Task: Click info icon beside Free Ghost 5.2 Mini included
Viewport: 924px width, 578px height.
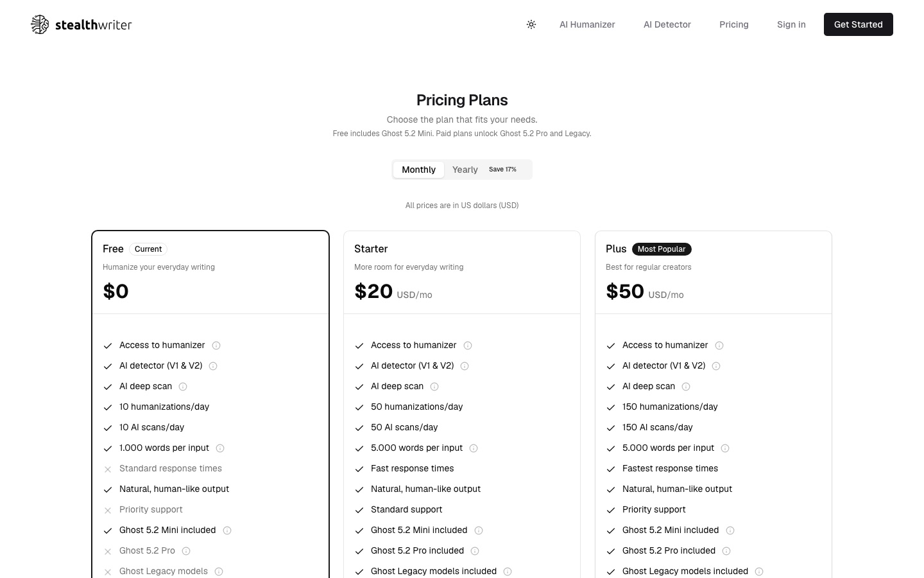Action: tap(227, 530)
